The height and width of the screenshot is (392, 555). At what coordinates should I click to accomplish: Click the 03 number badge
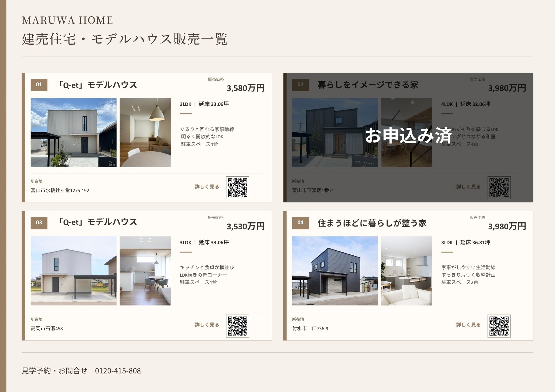click(x=39, y=223)
